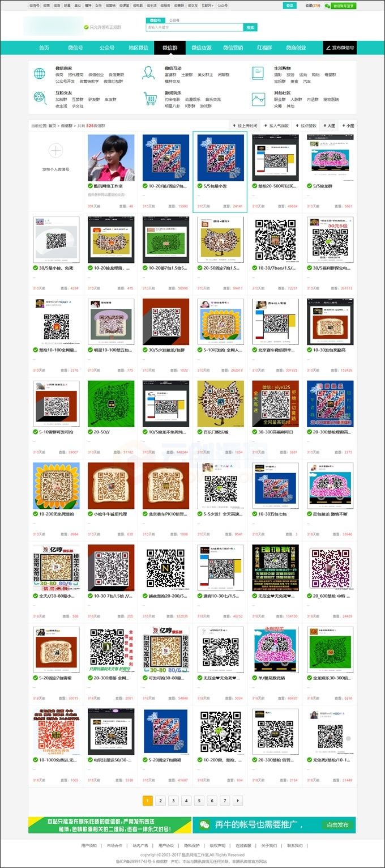Select the 公众号 search type tab
The width and height of the screenshot is (385, 868).
coord(174,20)
